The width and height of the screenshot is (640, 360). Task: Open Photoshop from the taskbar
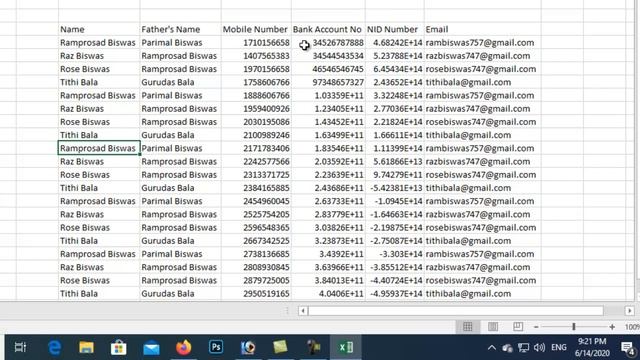click(216, 347)
